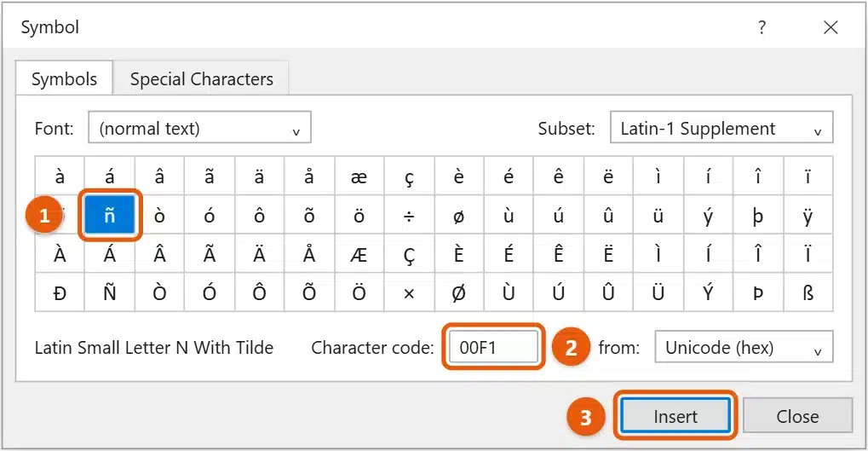Image resolution: width=868 pixels, height=451 pixels.
Task: Select the uppercase Eth Ð symbol
Action: pyautogui.click(x=60, y=292)
